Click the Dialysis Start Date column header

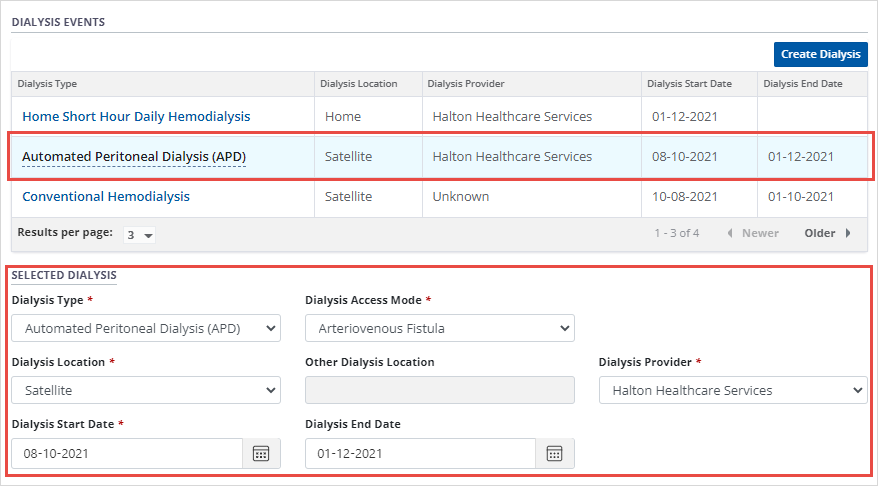[689, 84]
